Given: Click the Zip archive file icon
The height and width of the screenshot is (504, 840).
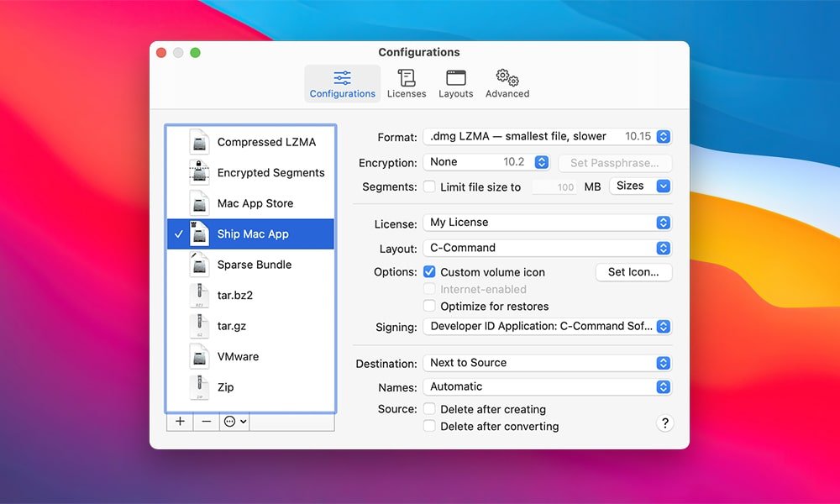Looking at the screenshot, I should [199, 387].
